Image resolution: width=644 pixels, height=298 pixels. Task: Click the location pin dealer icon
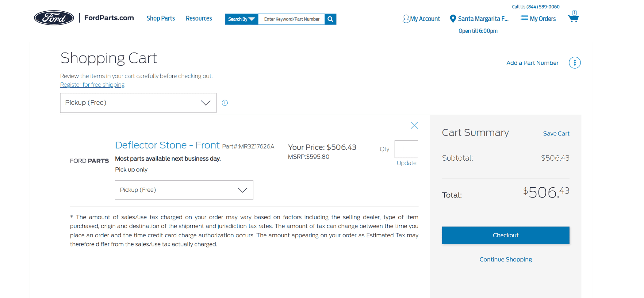coord(453,19)
